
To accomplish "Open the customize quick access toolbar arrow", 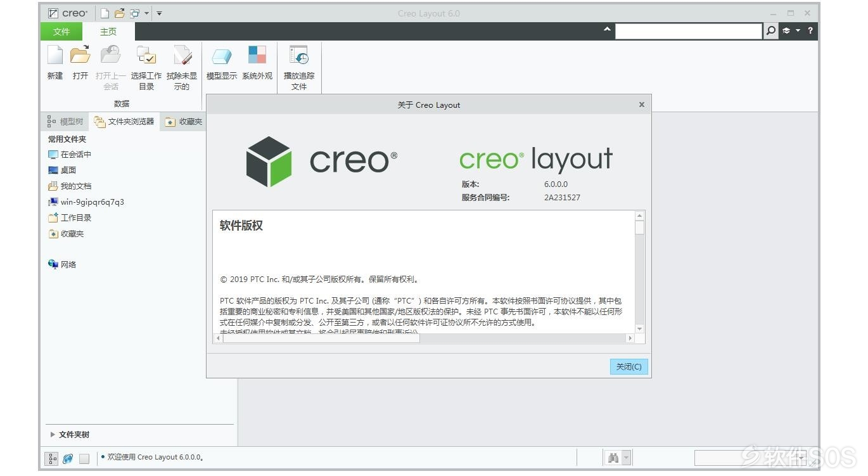I will [x=159, y=13].
